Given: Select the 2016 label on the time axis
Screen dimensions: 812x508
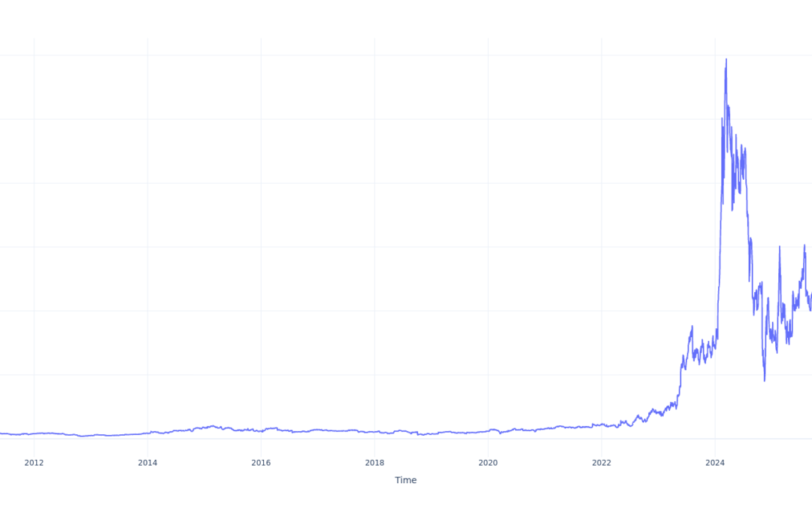Looking at the screenshot, I should [x=261, y=462].
